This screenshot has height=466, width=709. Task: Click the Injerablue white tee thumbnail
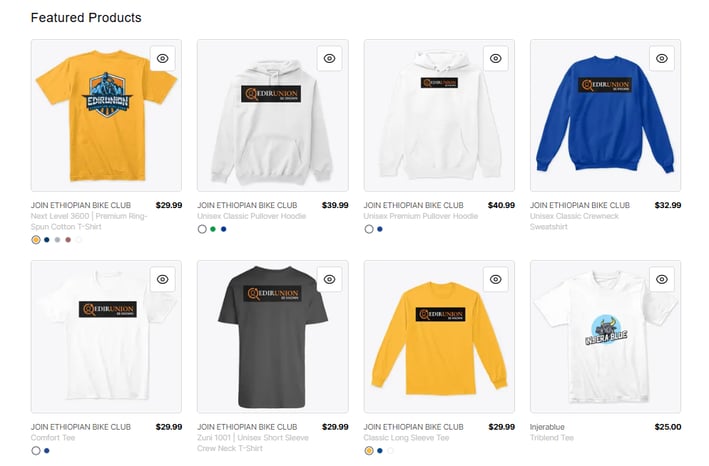pyautogui.click(x=605, y=337)
